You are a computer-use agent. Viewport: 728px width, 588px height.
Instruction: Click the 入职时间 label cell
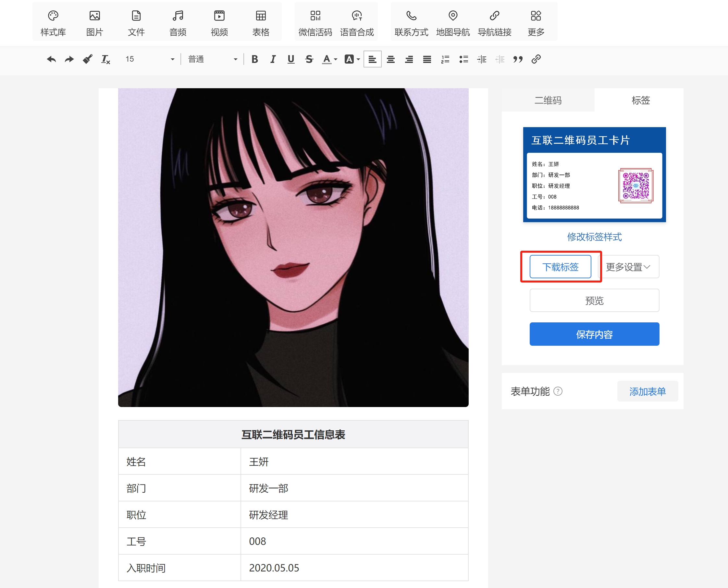(x=179, y=568)
